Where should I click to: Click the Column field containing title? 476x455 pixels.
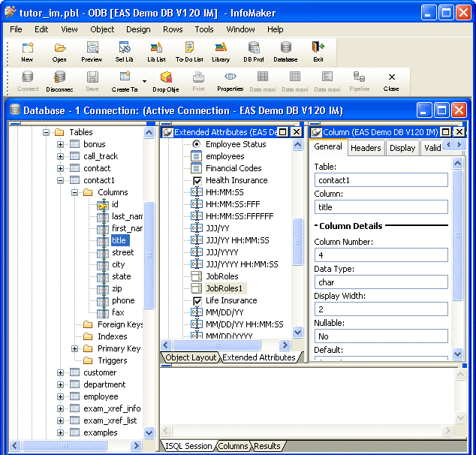381,207
